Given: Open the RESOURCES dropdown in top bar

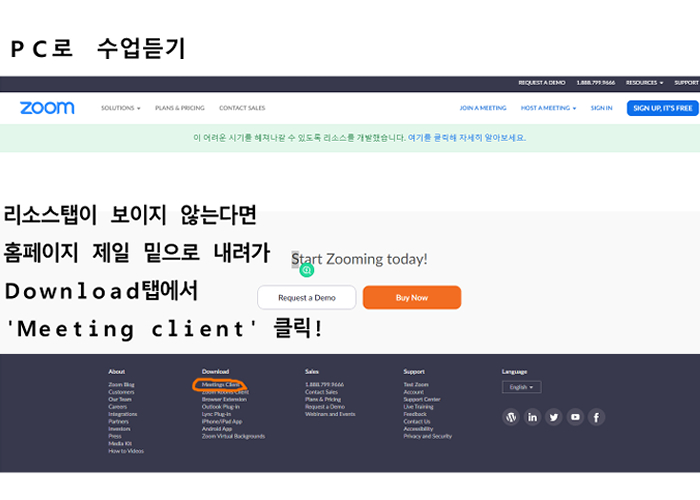Looking at the screenshot, I should coord(644,83).
